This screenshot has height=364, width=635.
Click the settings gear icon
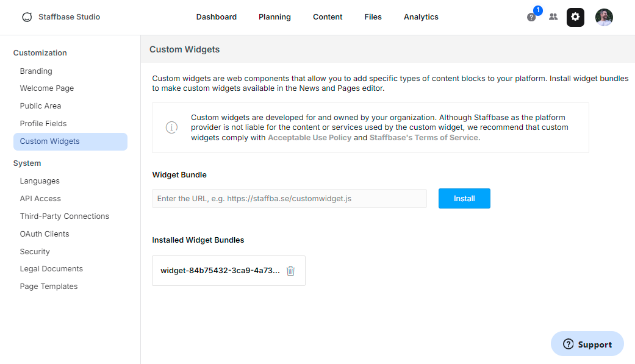[x=575, y=17]
